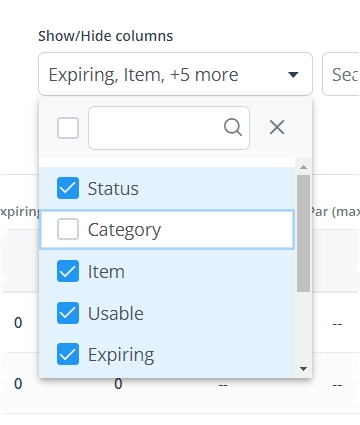The image size is (360, 425).
Task: Uncheck the Item column checkbox
Action: pos(68,271)
